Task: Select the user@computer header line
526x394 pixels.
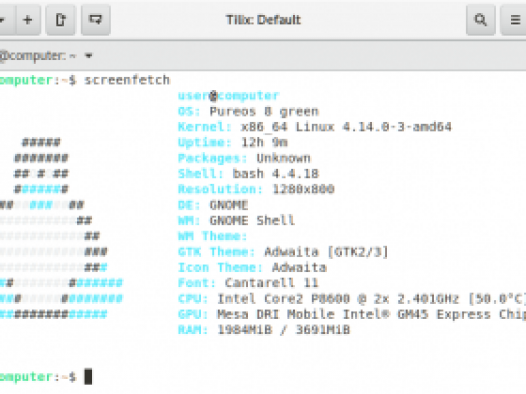Action: click(x=228, y=96)
